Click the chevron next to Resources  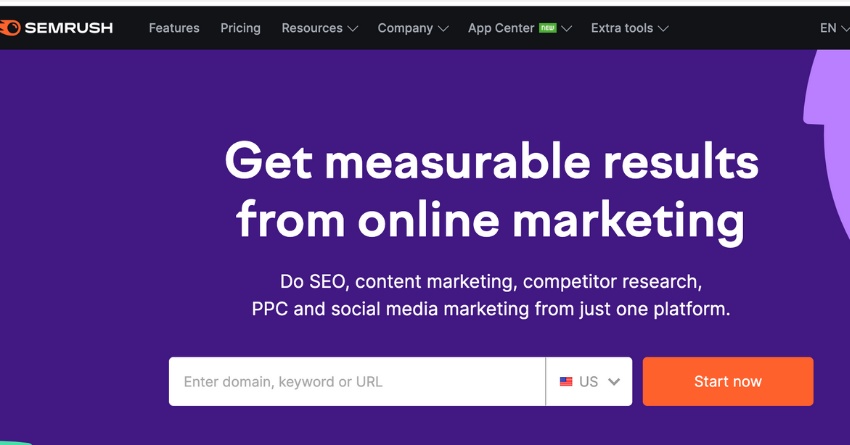[x=352, y=29]
